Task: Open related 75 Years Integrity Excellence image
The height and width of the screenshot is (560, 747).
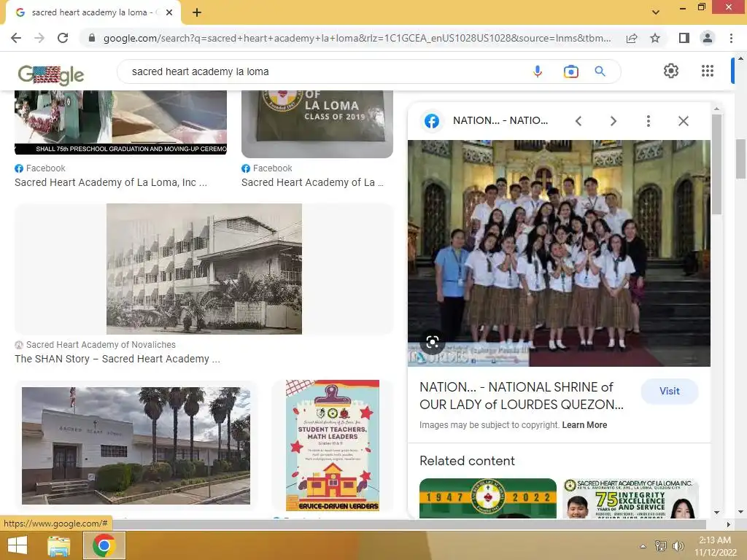Action: click(x=630, y=498)
